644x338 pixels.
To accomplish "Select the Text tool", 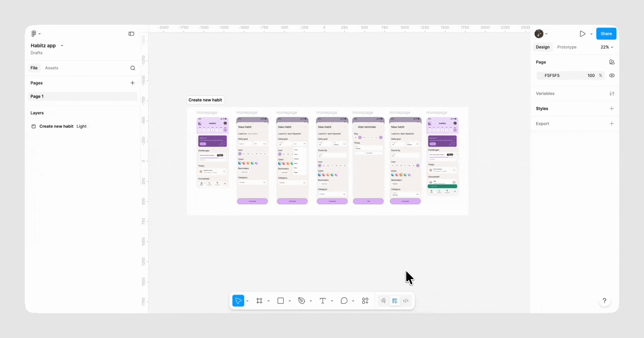I will coord(323,301).
